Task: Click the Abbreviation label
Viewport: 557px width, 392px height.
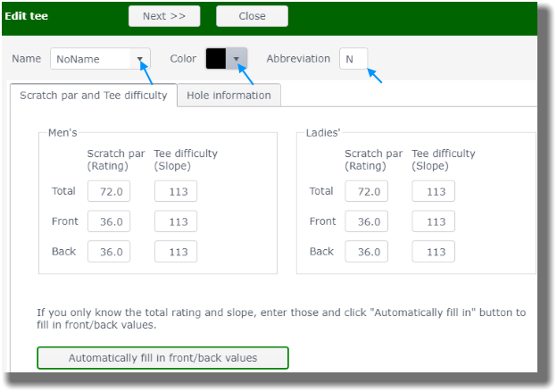Action: point(298,59)
